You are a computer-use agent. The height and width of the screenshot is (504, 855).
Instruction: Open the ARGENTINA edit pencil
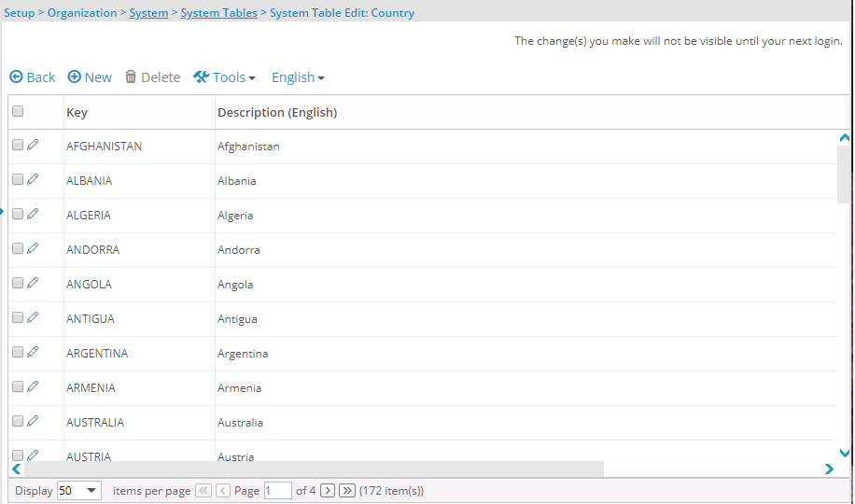(33, 352)
